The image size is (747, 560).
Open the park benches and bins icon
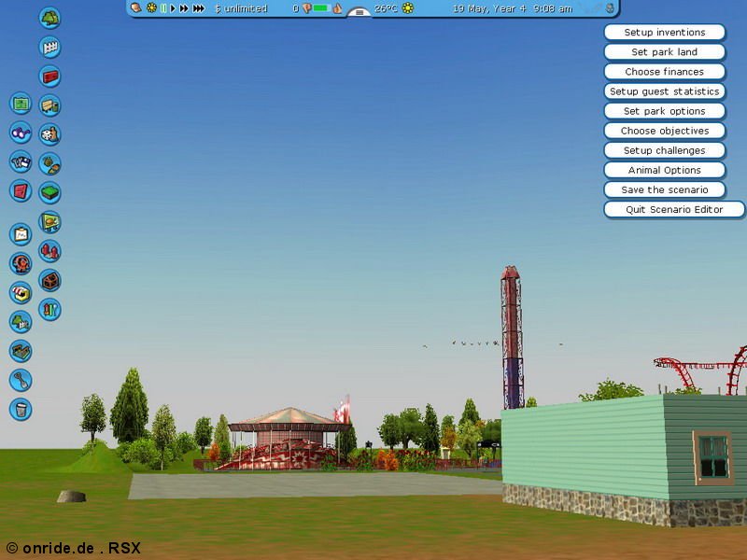49,105
